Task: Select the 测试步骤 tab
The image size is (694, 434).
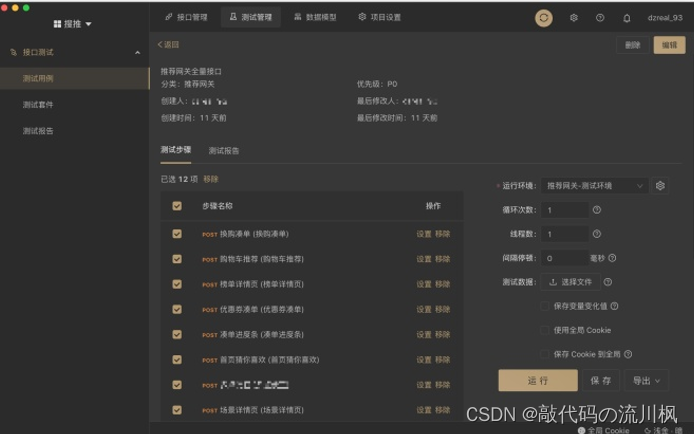Action: 176,150
